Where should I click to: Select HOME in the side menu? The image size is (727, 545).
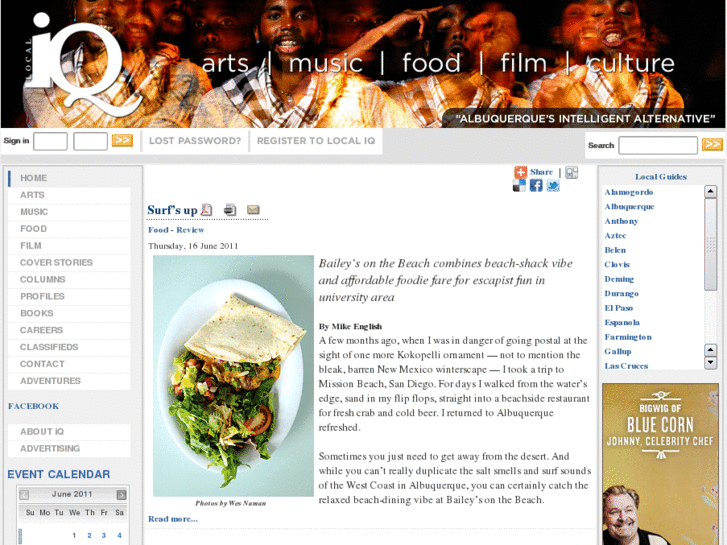tap(69, 178)
